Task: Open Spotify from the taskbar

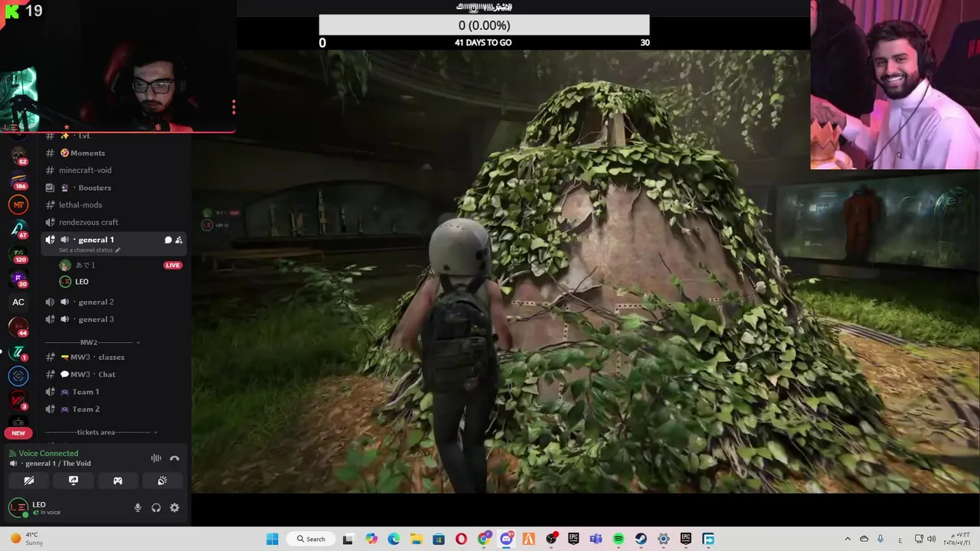Action: click(x=619, y=539)
